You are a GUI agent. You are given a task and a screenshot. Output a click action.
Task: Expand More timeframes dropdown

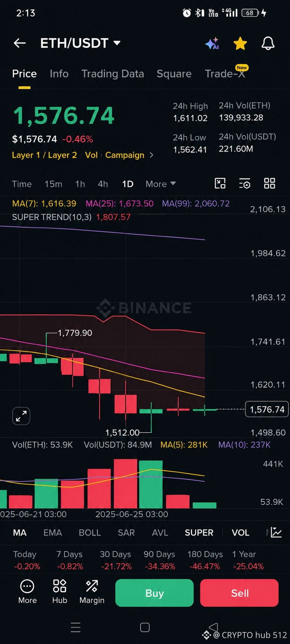pyautogui.click(x=161, y=184)
